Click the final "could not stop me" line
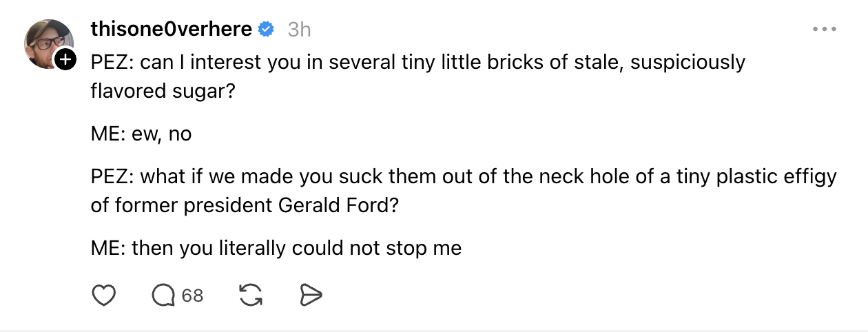 [276, 248]
